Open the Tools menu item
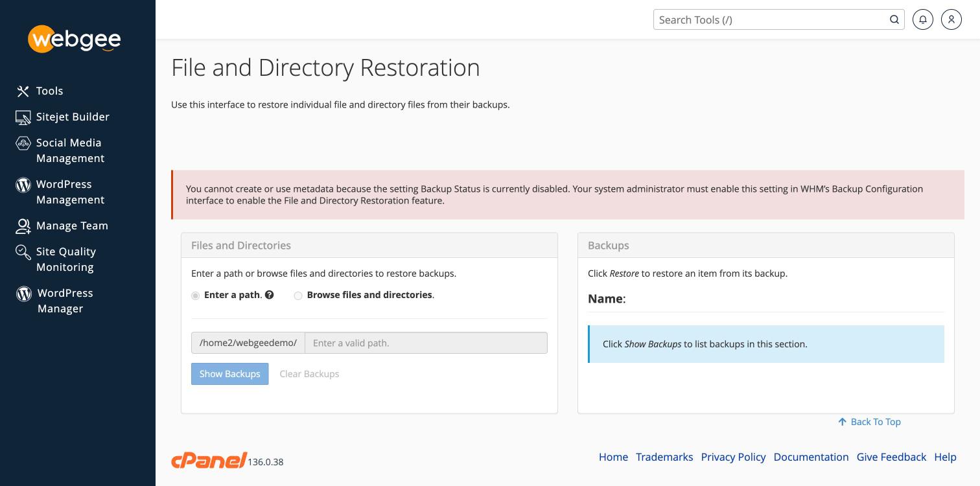 50,91
